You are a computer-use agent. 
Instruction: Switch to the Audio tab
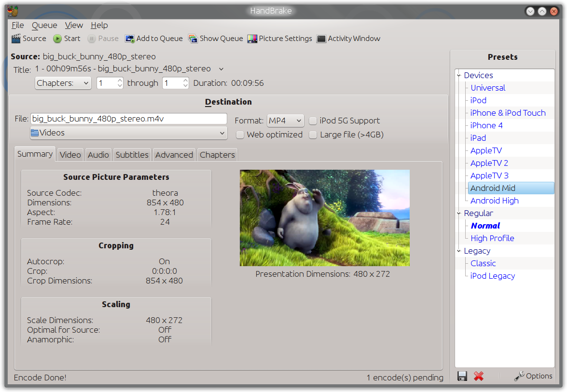coord(98,155)
